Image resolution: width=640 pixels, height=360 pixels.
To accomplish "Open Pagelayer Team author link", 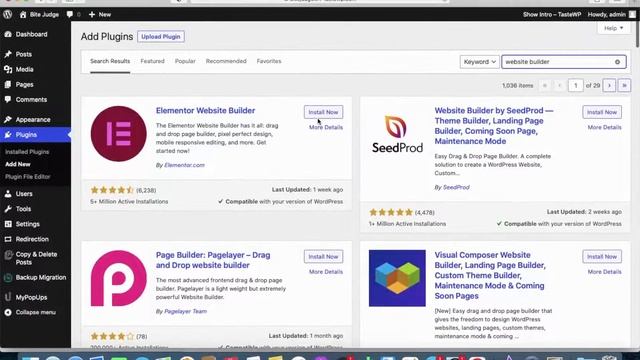I will 185,311.
